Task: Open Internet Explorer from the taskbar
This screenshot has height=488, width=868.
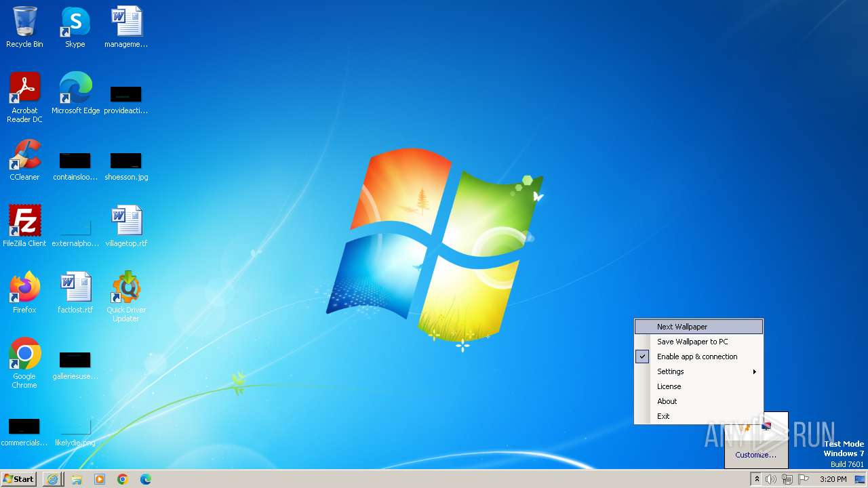Action: coord(53,479)
